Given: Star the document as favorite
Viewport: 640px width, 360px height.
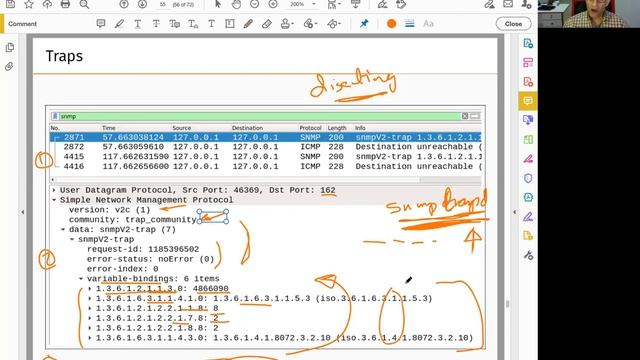Looking at the screenshot, I should point(29,4).
